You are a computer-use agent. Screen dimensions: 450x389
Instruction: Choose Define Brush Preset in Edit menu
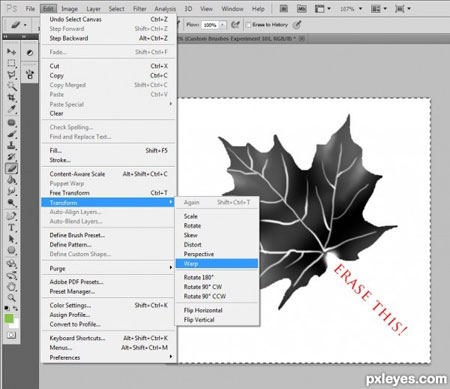point(109,235)
